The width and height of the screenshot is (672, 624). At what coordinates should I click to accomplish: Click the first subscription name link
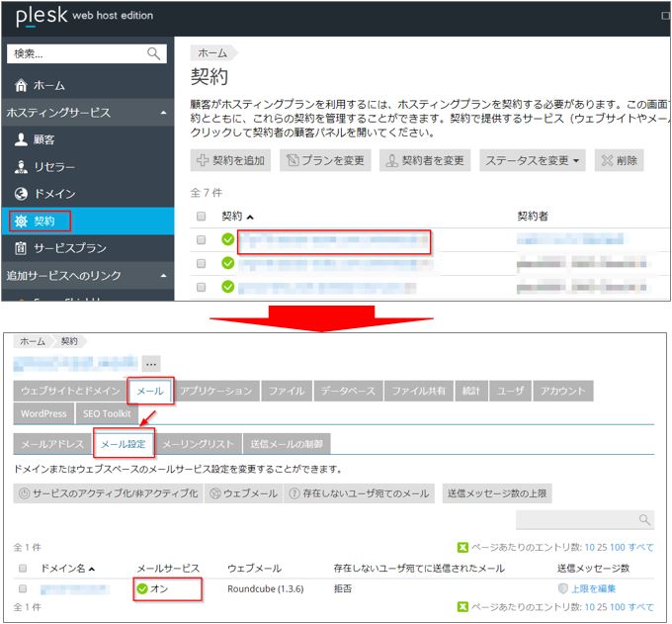[x=334, y=242]
